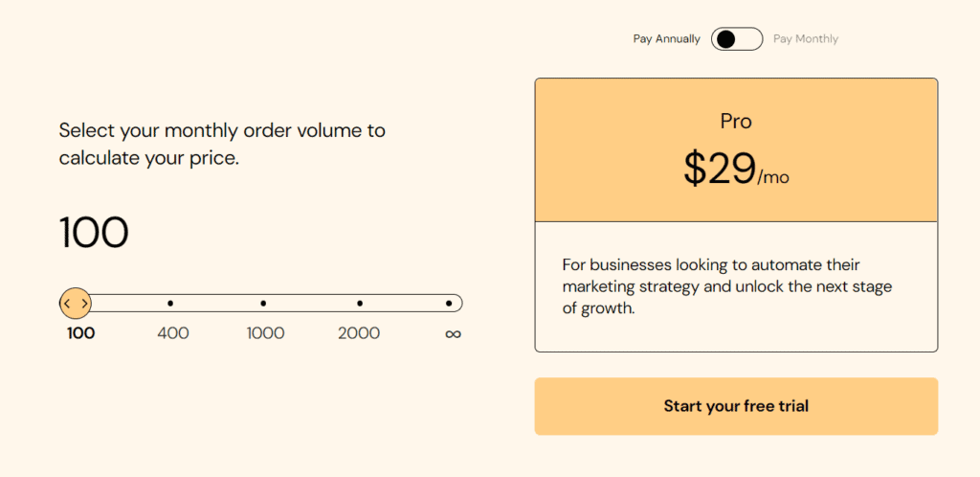This screenshot has width=980, height=477.
Task: Move slider to the 1000 dot
Action: coord(263,304)
